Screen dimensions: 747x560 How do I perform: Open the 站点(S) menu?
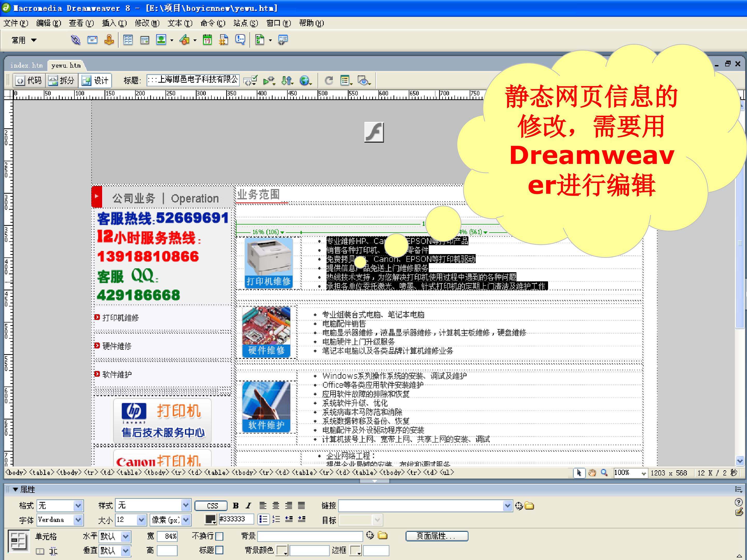click(x=246, y=23)
